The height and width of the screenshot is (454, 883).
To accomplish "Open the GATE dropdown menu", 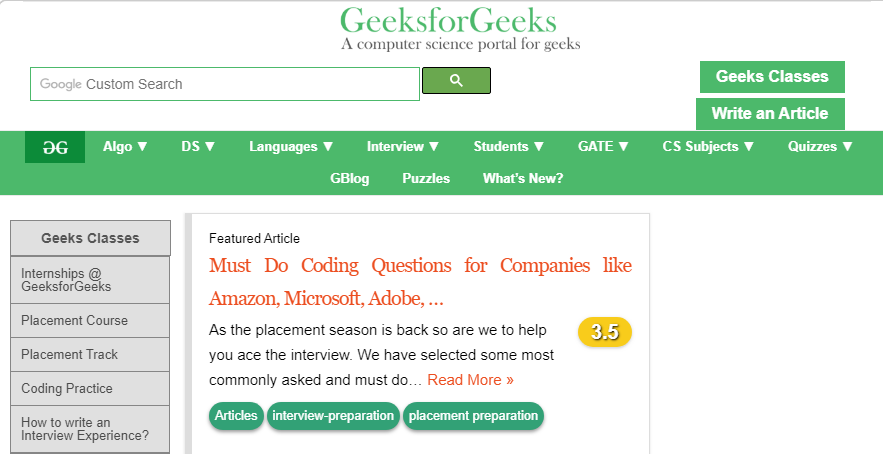I will (x=603, y=146).
